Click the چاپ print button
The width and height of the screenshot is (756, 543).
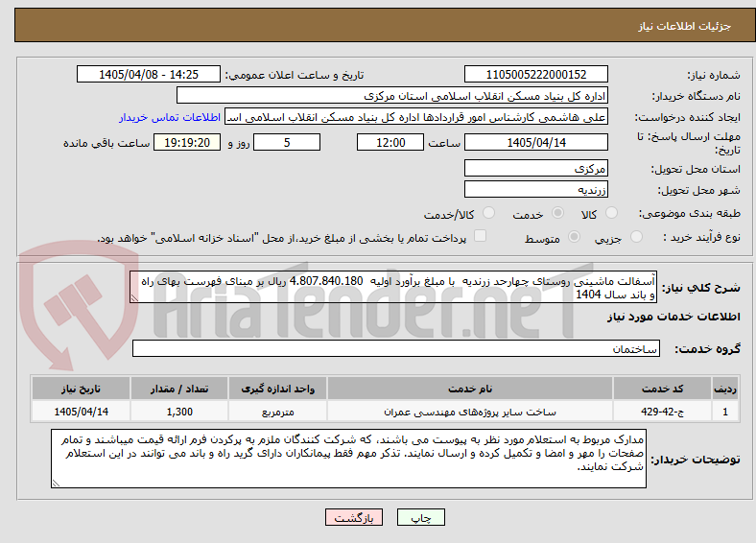[421, 517]
